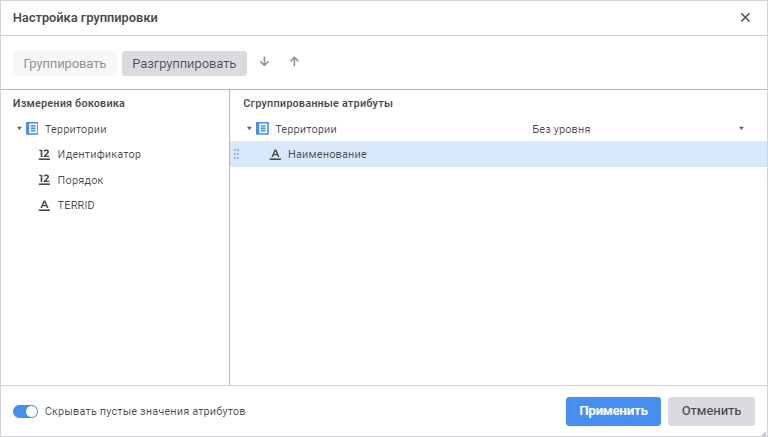Click the dictionary icon in grouped attributes
This screenshot has height=437, width=768.
point(262,129)
